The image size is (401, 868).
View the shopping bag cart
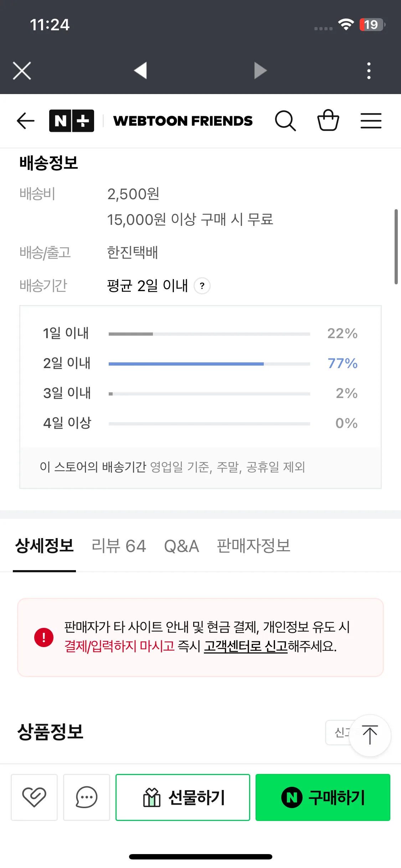328,120
